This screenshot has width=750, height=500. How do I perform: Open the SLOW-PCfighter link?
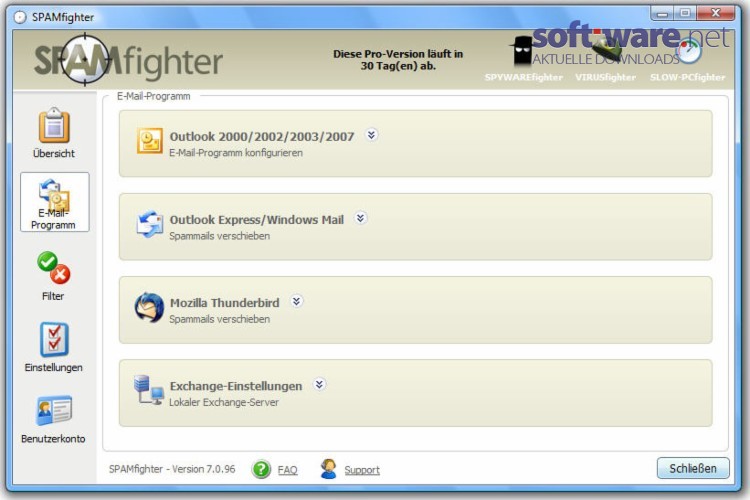(687, 77)
